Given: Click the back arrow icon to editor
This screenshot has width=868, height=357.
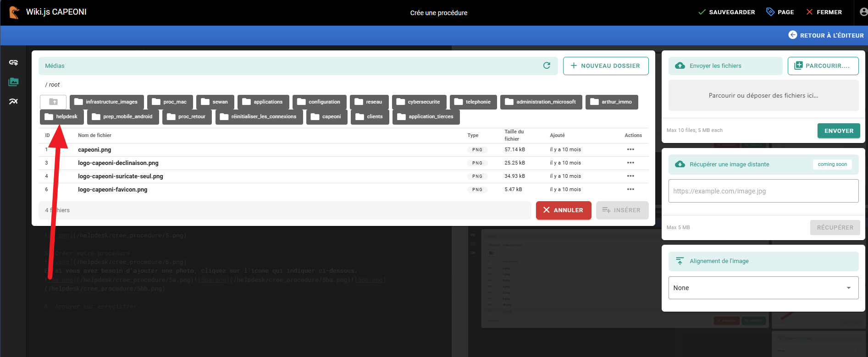Looking at the screenshot, I should click(792, 35).
